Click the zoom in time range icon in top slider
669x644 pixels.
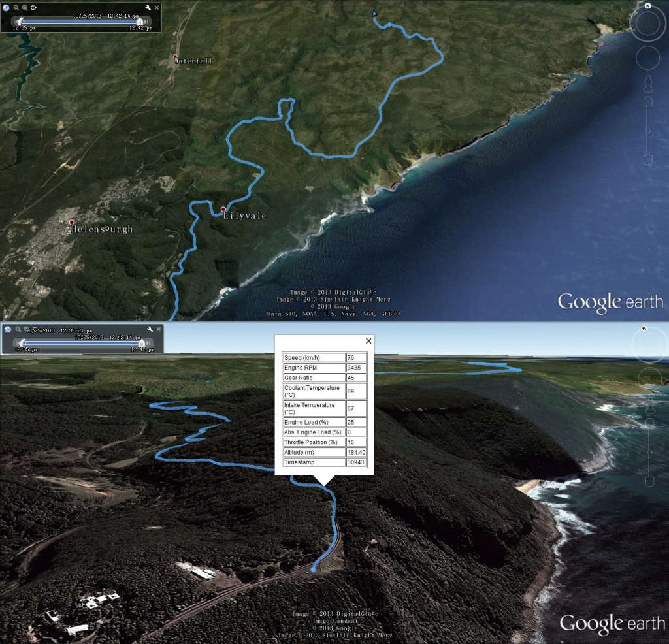tap(25, 8)
